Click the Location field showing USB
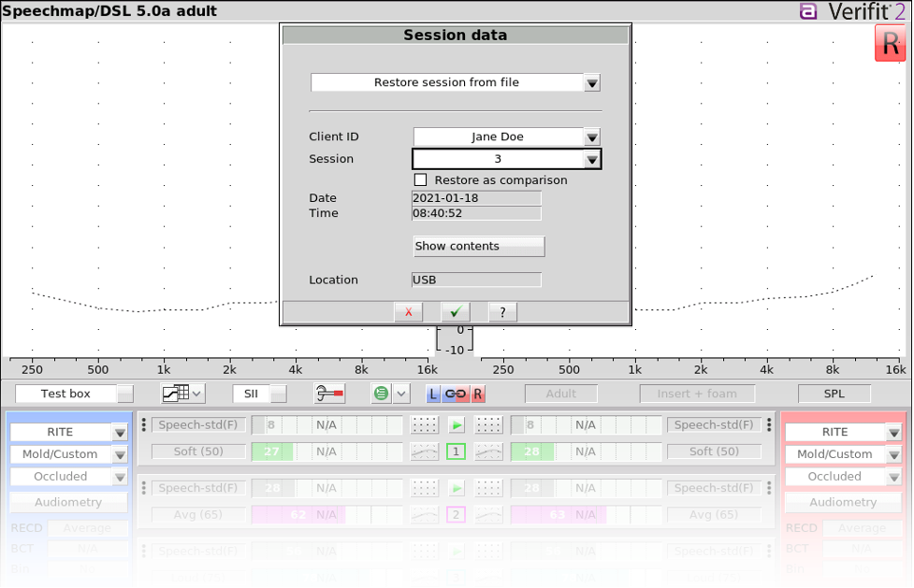Image resolution: width=914 pixels, height=588 pixels. point(476,280)
